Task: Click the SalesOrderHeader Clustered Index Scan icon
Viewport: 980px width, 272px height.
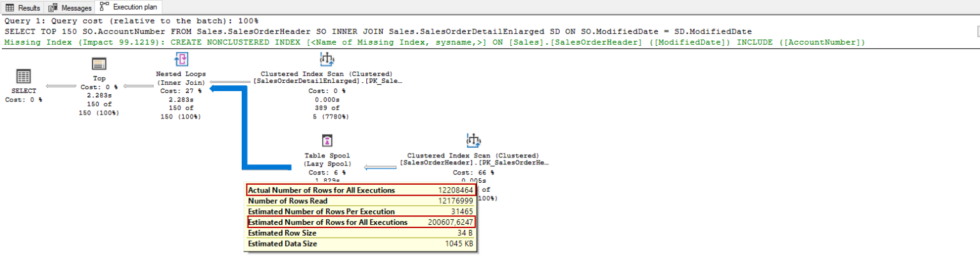Action: (473, 140)
